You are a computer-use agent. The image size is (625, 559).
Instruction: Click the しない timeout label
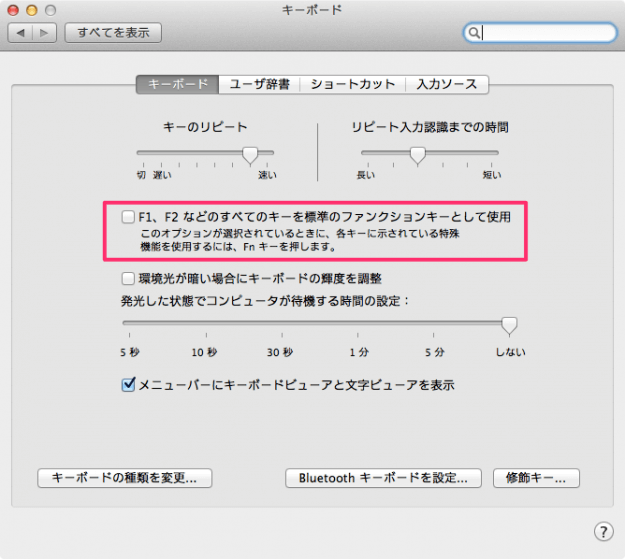511,352
